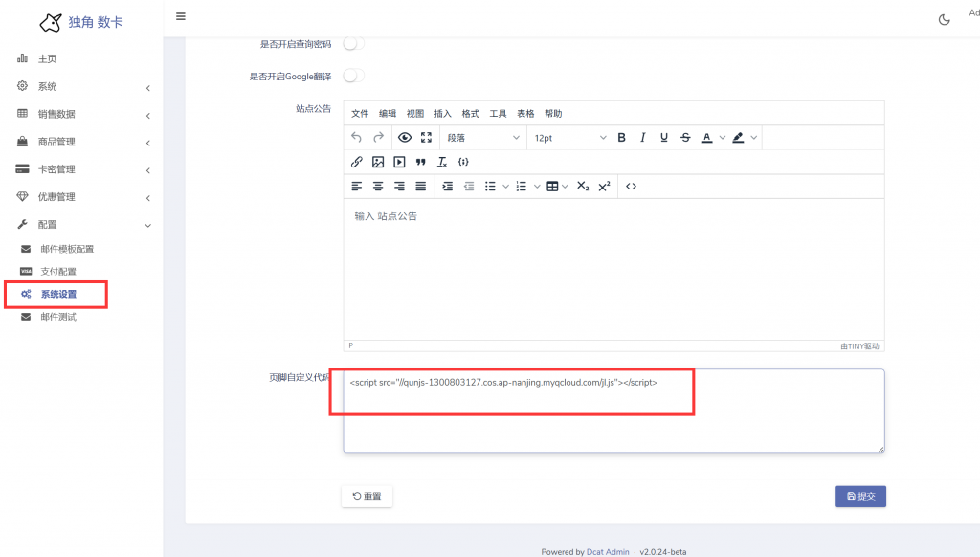The image size is (980, 557).
Task: Apply underline formatting
Action: 664,138
